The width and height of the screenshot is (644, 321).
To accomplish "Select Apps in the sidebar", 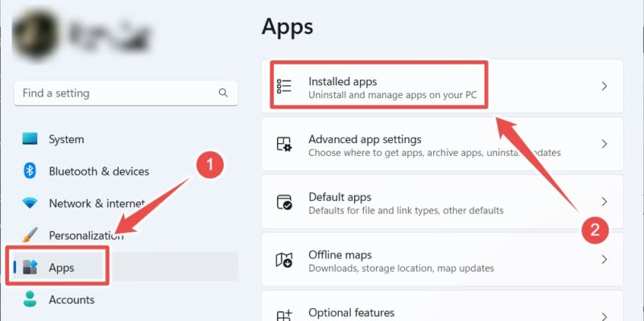I will point(126,267).
